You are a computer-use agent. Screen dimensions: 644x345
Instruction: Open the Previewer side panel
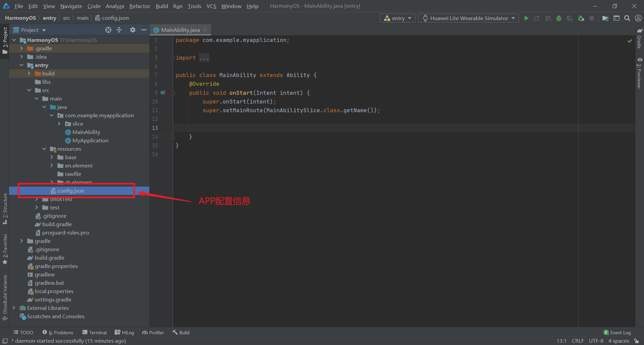[x=640, y=73]
